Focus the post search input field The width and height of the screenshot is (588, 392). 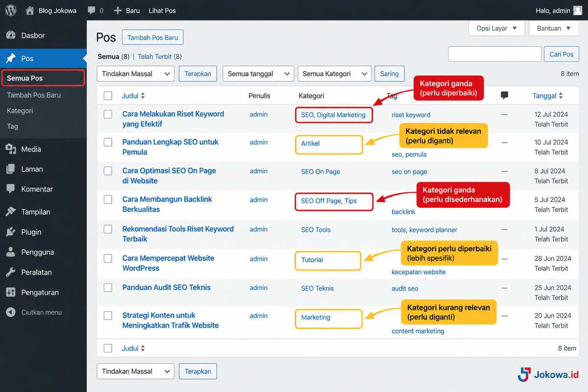pos(495,54)
